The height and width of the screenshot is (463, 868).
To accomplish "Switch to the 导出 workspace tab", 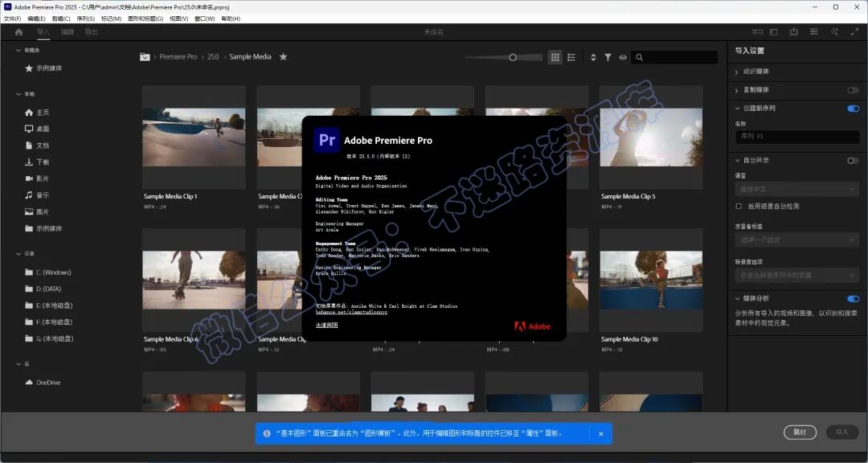I will tap(92, 32).
